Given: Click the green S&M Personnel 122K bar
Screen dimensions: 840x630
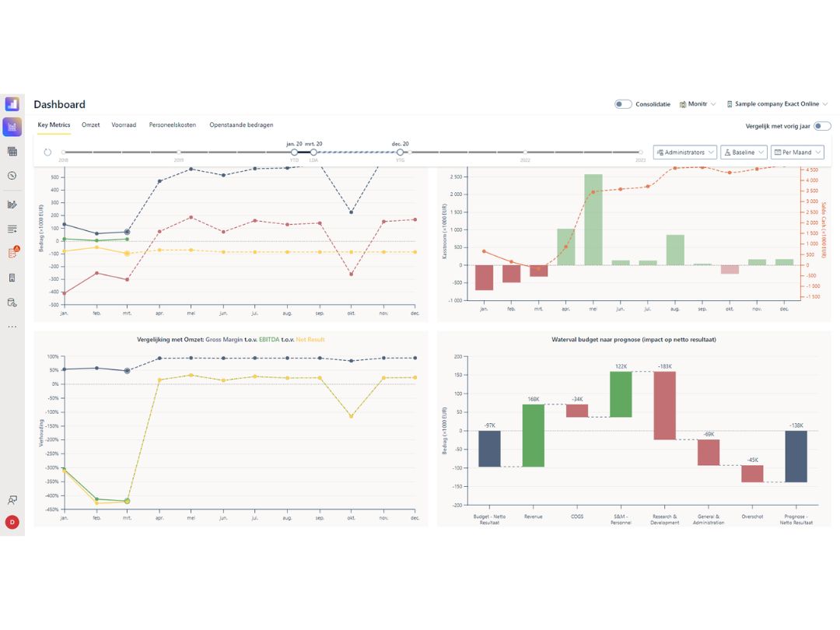Looking at the screenshot, I should pos(621,394).
